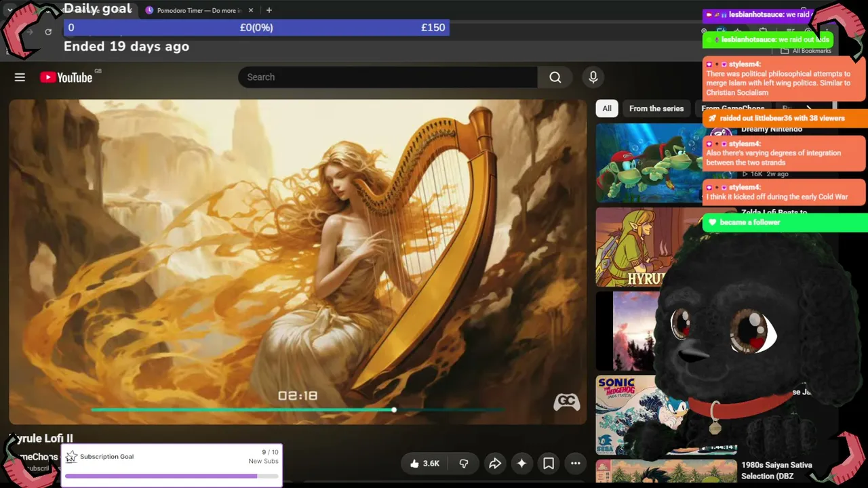Click the 9 / 10 New Subs count

[264, 457]
